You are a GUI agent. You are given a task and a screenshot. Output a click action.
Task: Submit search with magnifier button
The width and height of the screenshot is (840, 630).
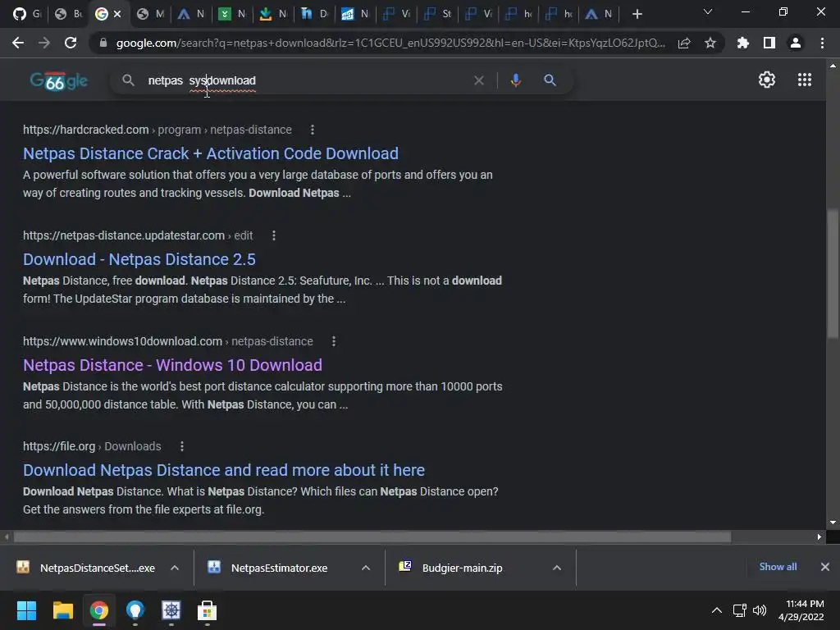point(550,80)
